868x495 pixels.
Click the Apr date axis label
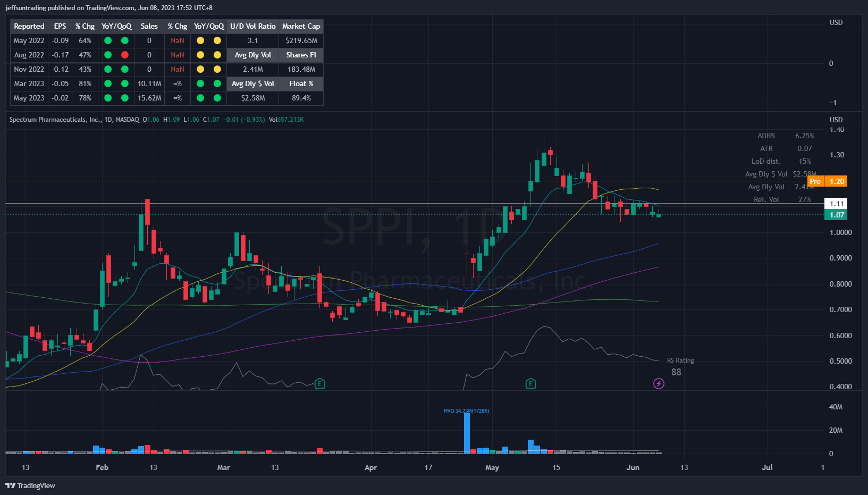(370, 467)
